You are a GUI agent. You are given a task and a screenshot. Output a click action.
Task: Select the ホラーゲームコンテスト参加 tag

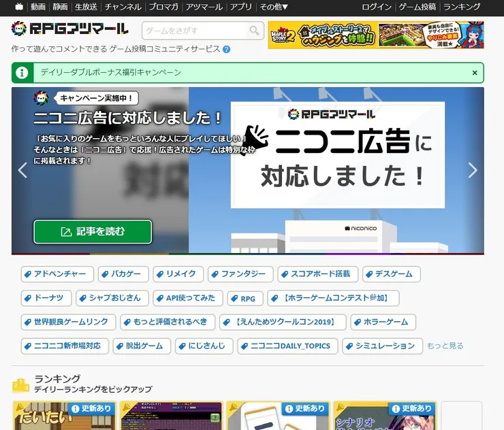[333, 298]
